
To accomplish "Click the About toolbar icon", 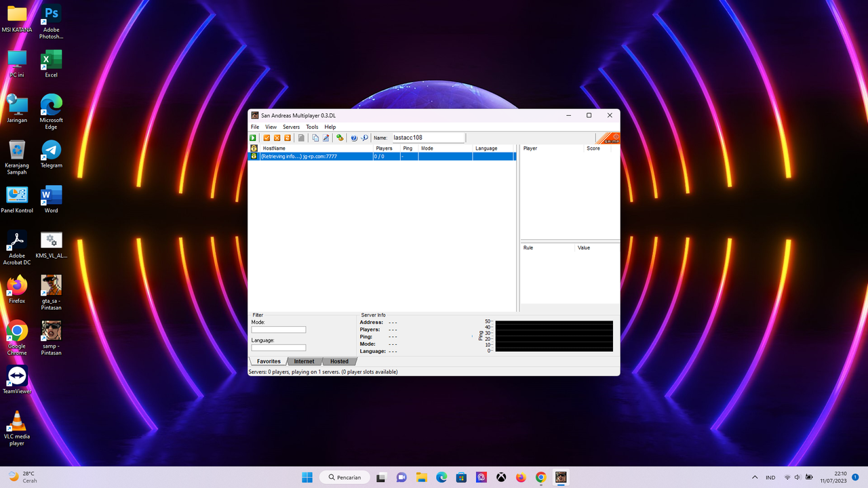I will [x=364, y=138].
